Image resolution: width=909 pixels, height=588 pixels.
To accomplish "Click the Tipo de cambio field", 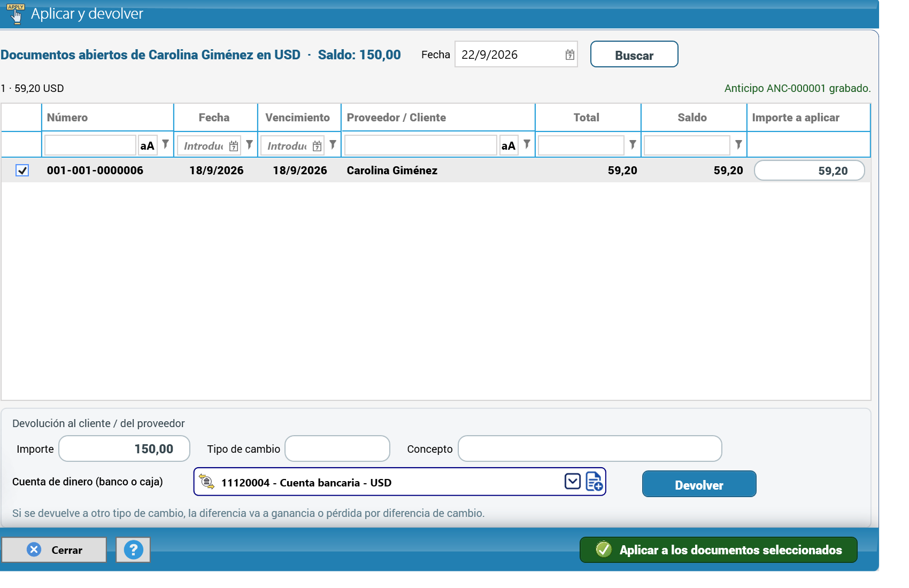I will tap(337, 448).
